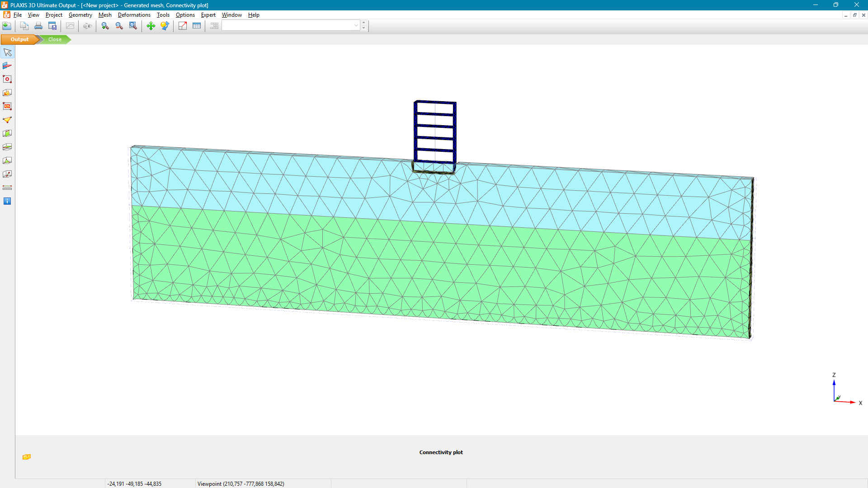Toggle the selection arrow tool
Viewport: 868px width, 488px height.
(x=7, y=52)
